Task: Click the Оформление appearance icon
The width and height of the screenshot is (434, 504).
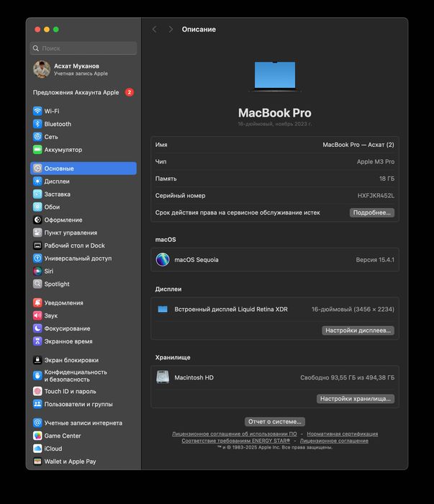Action: 37,220
